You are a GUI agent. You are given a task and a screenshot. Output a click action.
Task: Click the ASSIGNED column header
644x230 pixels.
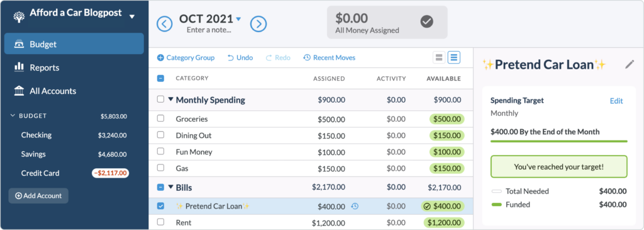329,79
